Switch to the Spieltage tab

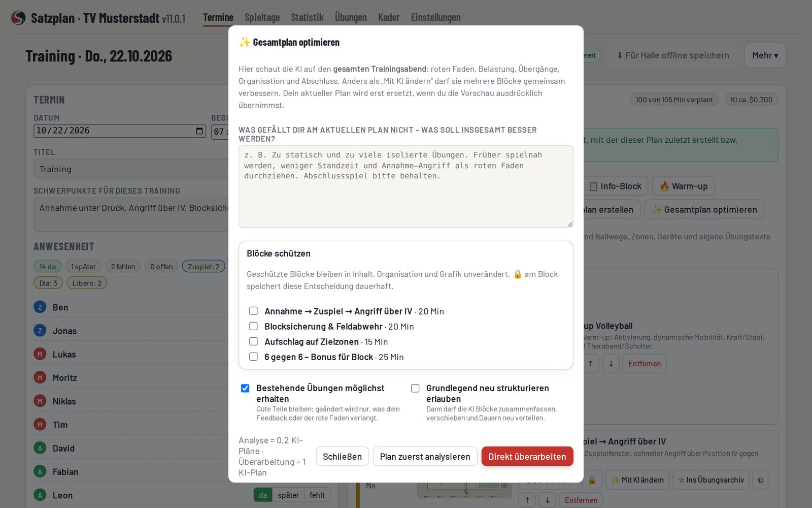262,18
